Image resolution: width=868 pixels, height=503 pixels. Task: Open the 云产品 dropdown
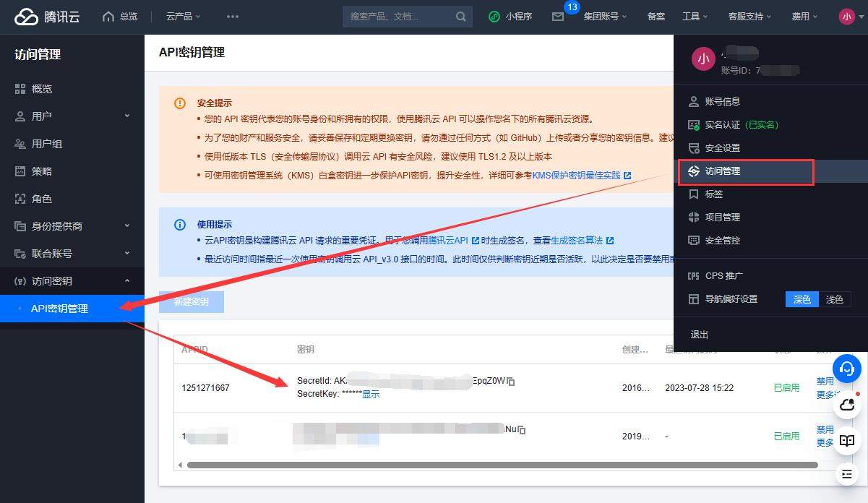pos(184,16)
